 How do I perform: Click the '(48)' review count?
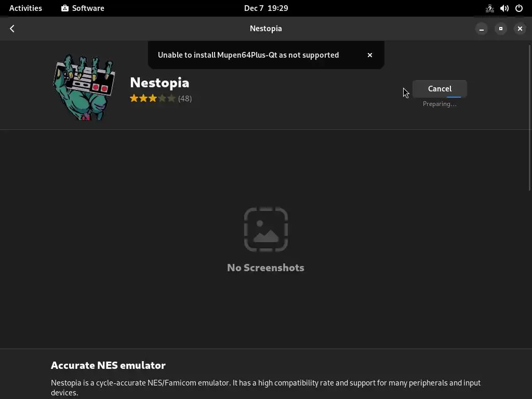click(185, 99)
